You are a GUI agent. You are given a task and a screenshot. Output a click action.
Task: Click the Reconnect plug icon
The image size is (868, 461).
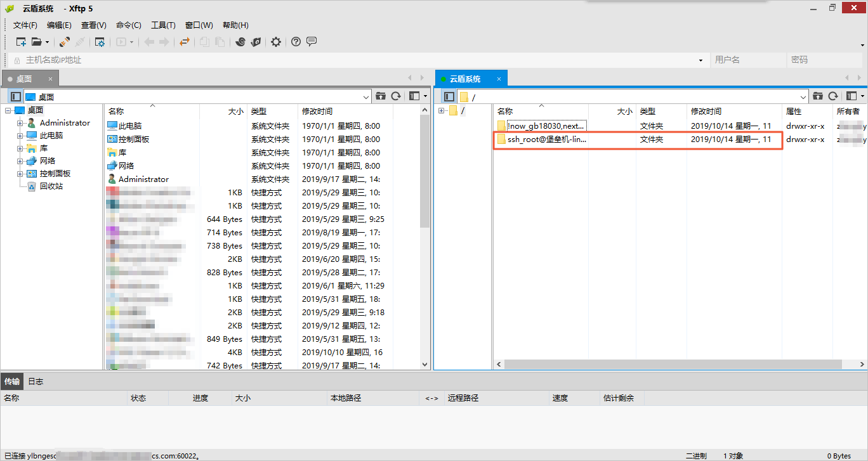tap(65, 42)
